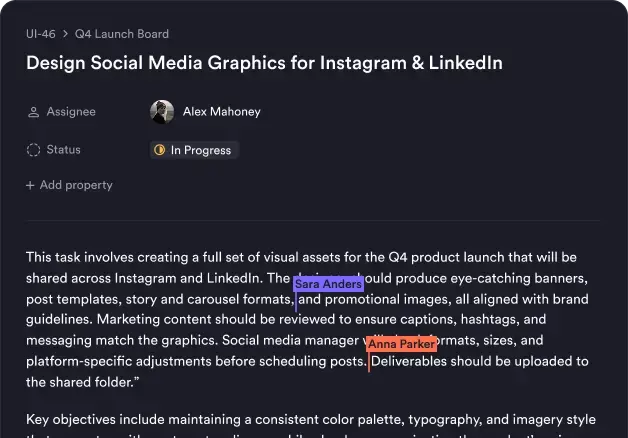This screenshot has width=628, height=438.
Task: Open the In Progress status dropdown
Action: (x=195, y=151)
